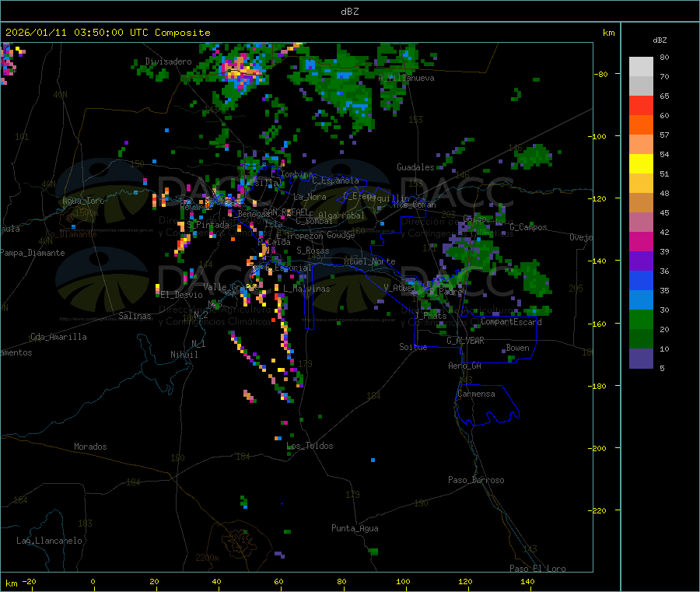
Task: Click the Morados map label
Action: pos(90,447)
